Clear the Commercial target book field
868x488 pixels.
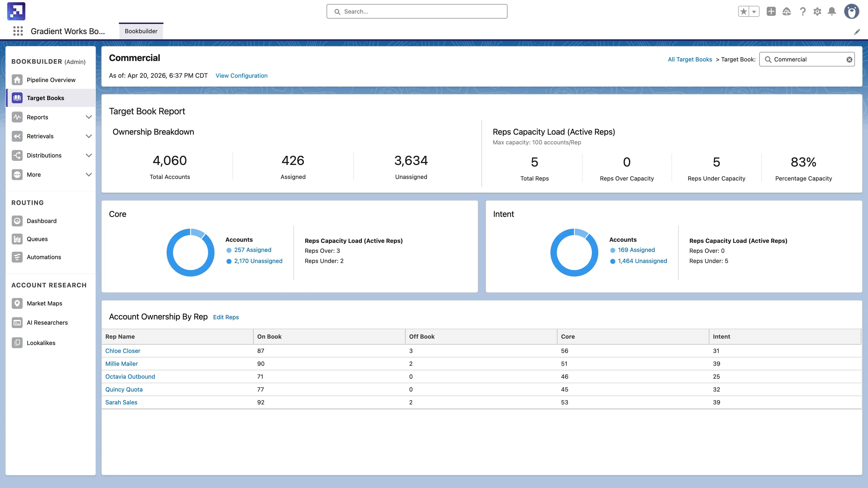point(849,60)
